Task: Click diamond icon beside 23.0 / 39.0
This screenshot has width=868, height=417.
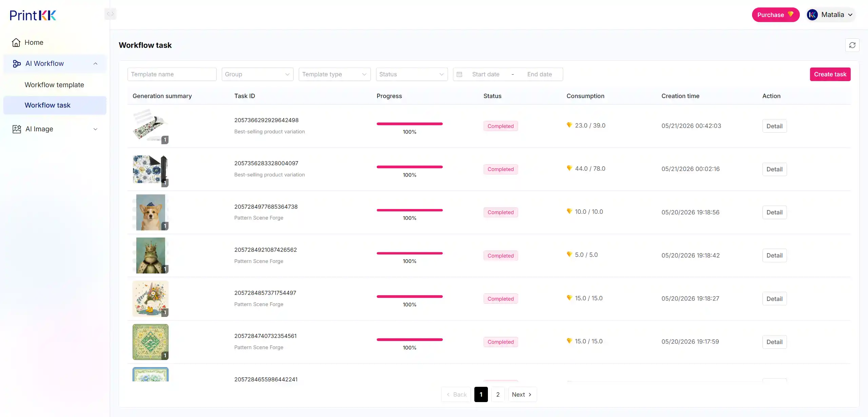Action: point(569,125)
